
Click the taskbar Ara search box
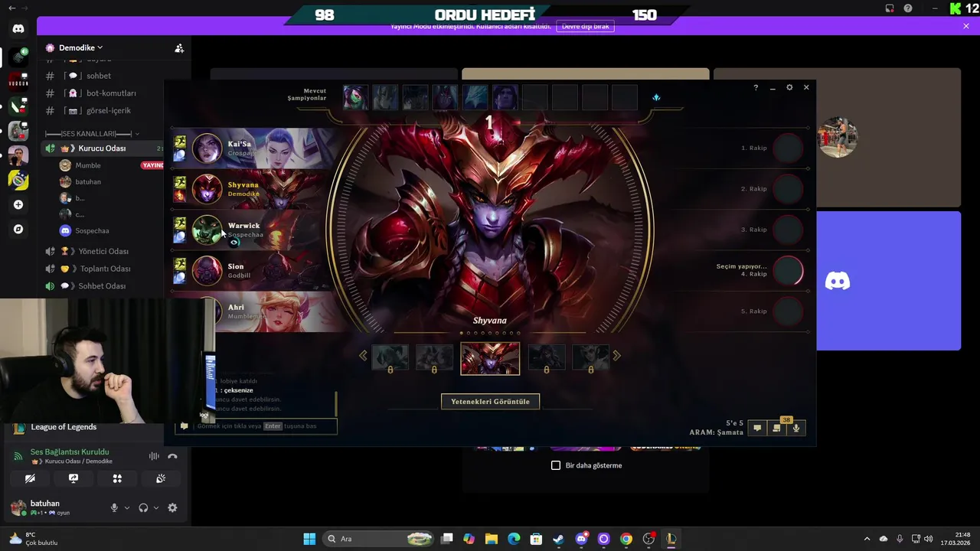point(377,539)
